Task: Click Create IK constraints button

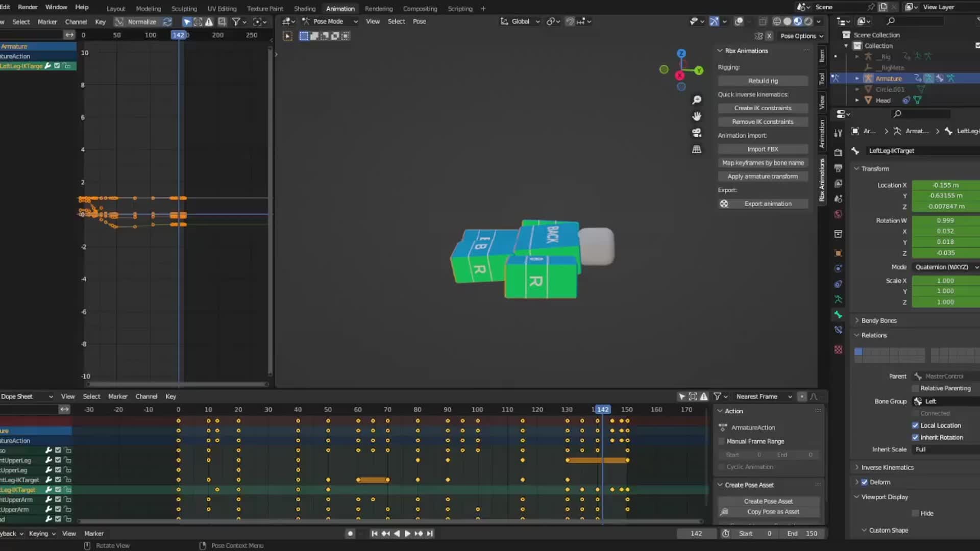Action: point(763,108)
